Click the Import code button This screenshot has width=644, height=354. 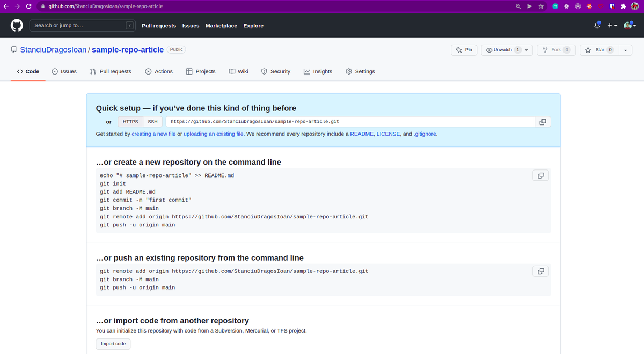coord(113,344)
